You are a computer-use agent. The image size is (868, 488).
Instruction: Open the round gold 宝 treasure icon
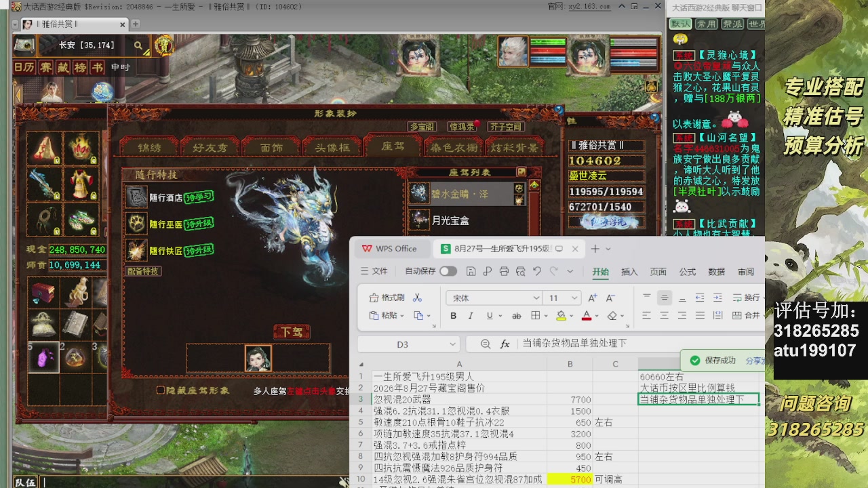163,45
